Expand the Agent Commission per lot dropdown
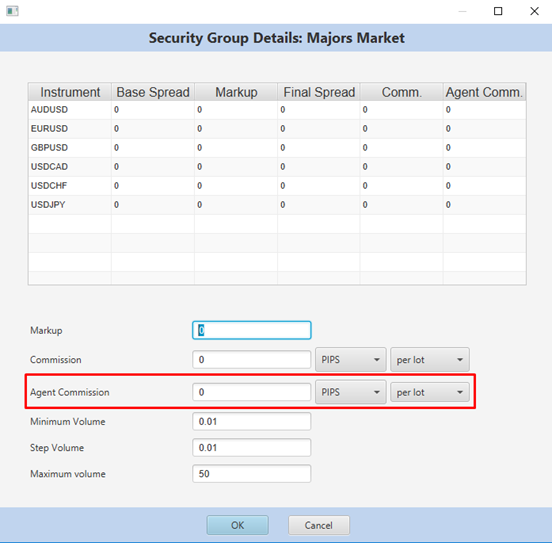Viewport: 552px width, 543px height. coord(429,392)
